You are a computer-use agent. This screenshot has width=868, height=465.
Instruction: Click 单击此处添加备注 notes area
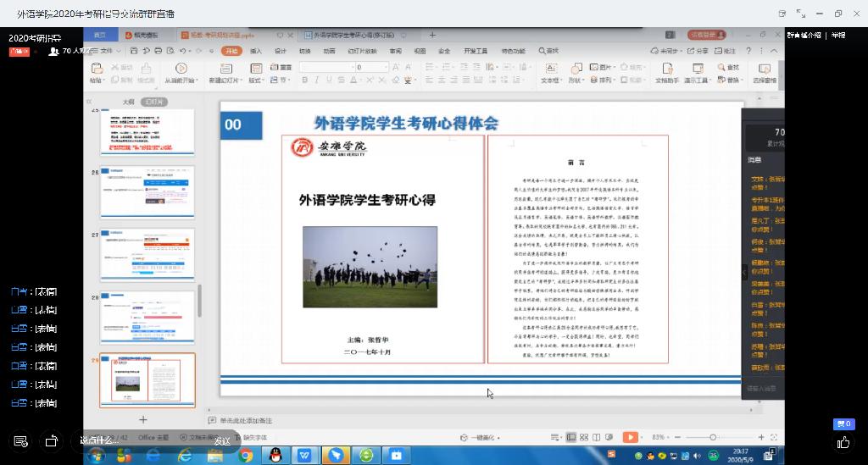(x=246, y=420)
